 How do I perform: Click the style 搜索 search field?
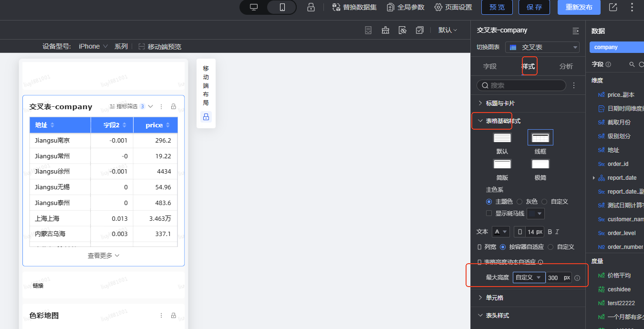click(x=521, y=85)
